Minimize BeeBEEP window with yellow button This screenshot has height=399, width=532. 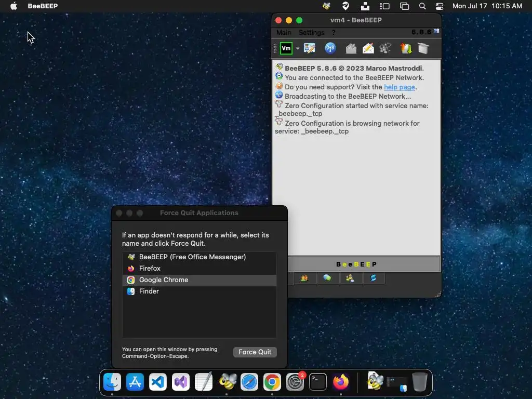(x=289, y=20)
